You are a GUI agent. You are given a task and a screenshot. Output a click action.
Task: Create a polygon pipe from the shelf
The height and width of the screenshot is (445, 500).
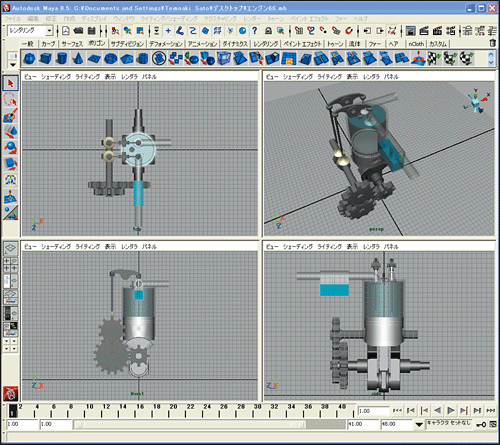pos(143,59)
